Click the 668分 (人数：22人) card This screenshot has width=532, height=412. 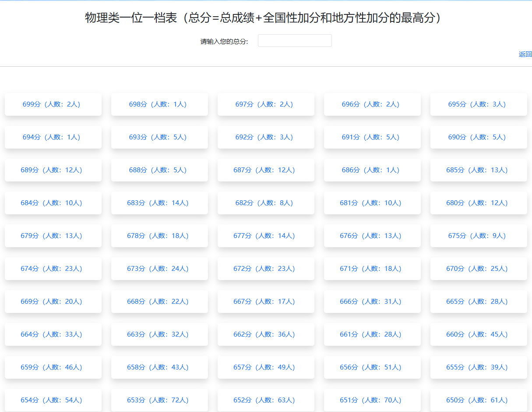159,302
